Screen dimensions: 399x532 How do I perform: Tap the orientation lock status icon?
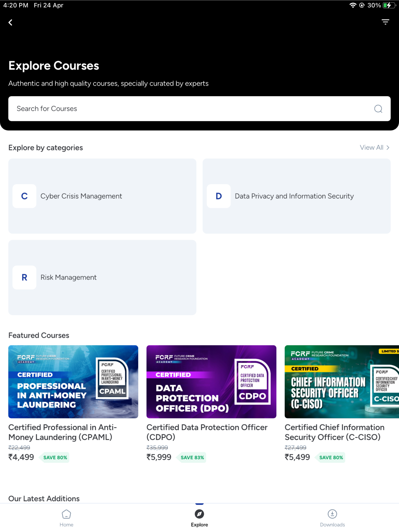click(362, 5)
